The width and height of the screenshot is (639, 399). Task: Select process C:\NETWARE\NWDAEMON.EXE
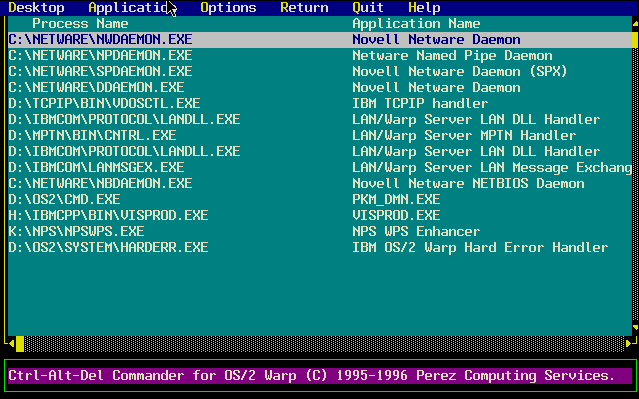(x=100, y=40)
